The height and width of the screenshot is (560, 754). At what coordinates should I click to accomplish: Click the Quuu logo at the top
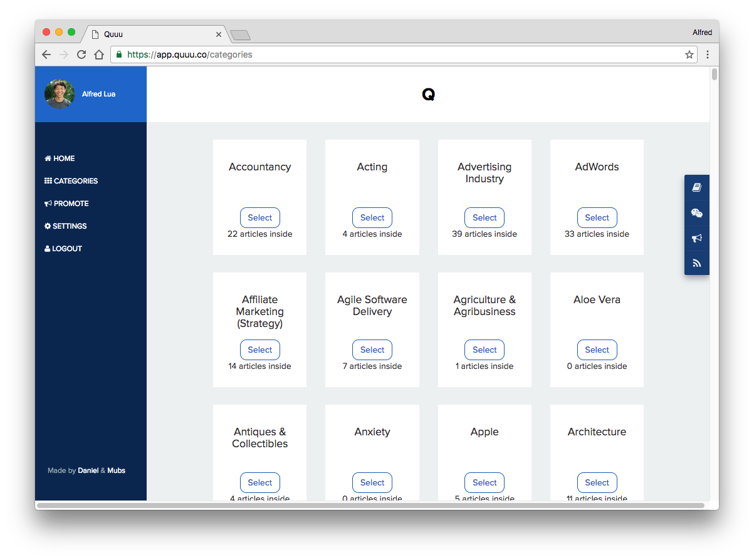[428, 94]
